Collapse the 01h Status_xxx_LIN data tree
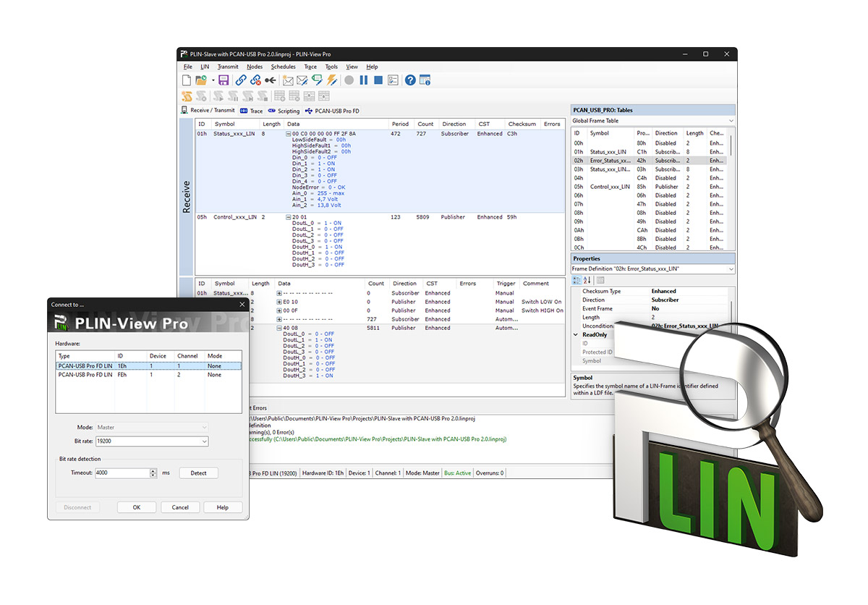Viewport: 868px width, 605px height. (288, 134)
